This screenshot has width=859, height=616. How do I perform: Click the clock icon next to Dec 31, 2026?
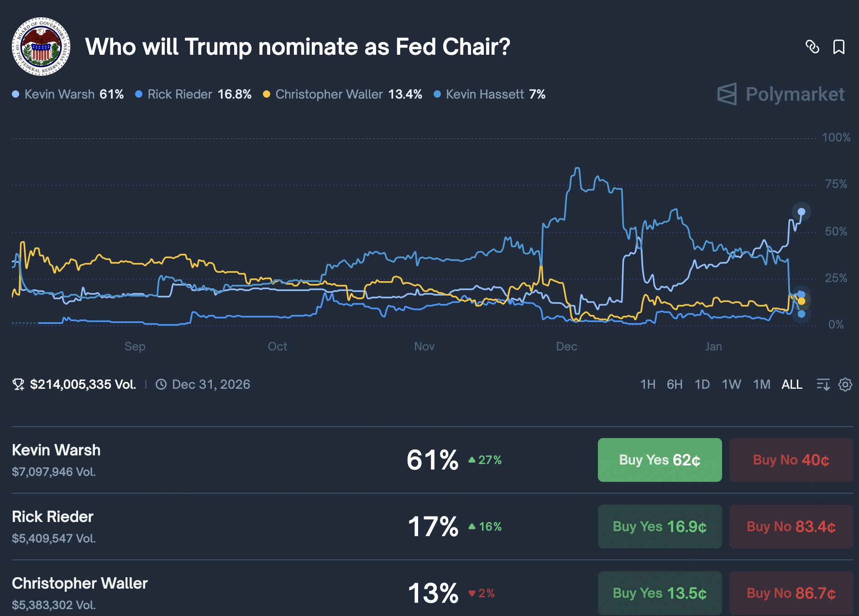coord(161,385)
